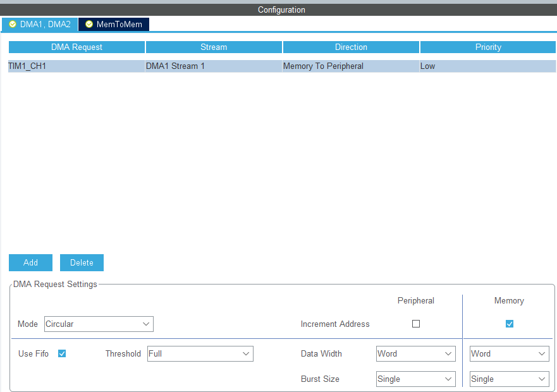Click the Direction column header

[x=351, y=47]
